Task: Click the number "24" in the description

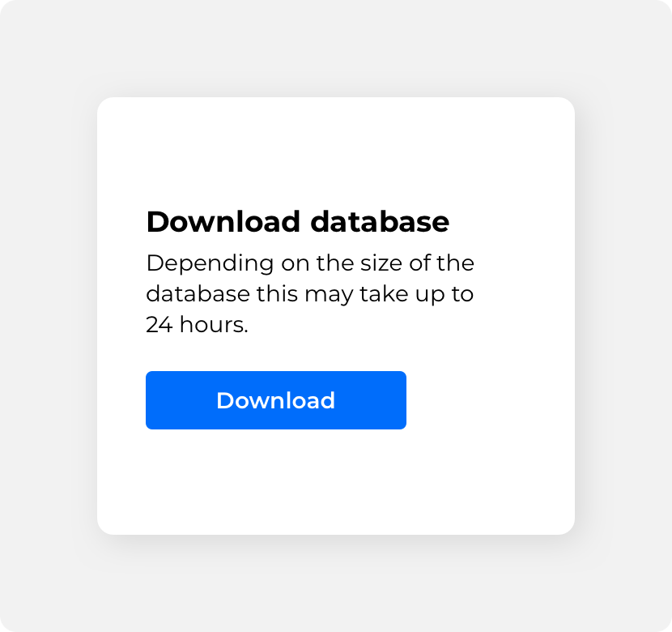Action: (x=159, y=325)
